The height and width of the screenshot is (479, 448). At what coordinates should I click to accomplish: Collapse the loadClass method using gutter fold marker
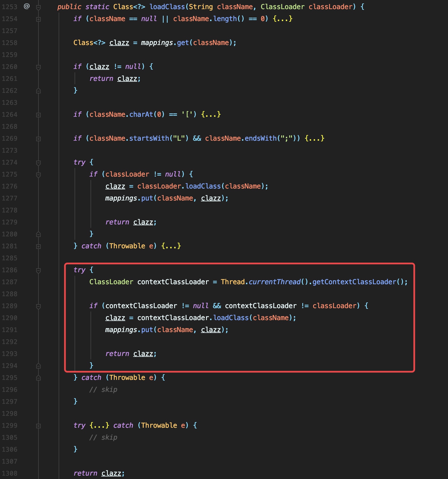(x=38, y=7)
